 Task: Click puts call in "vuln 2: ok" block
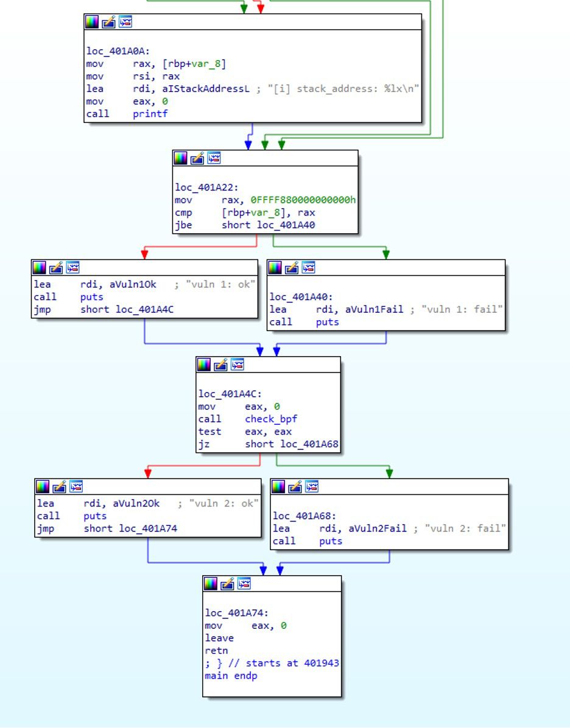(x=95, y=516)
